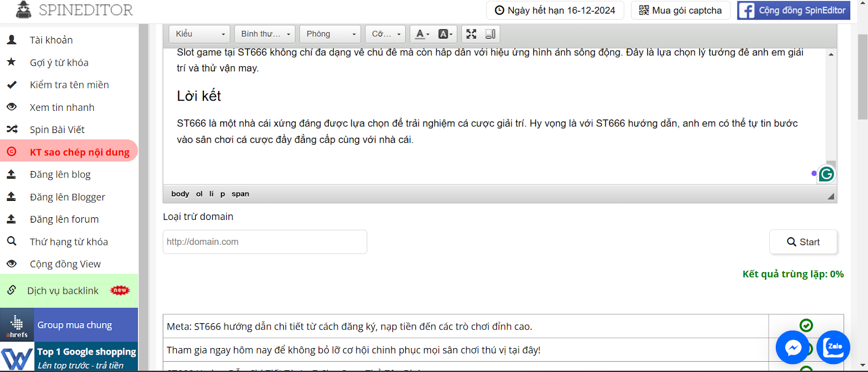This screenshot has width=868, height=372.
Task: Open the background color picker
Action: click(444, 34)
